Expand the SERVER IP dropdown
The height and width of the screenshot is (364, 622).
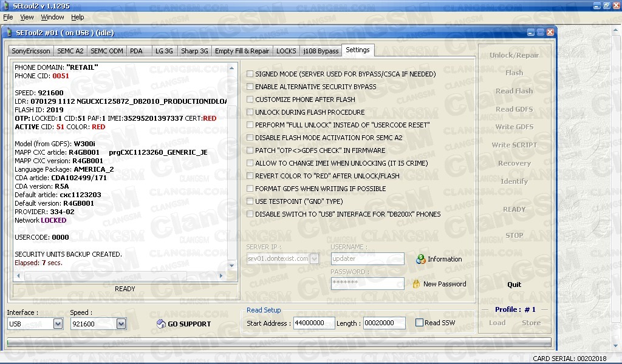click(314, 258)
